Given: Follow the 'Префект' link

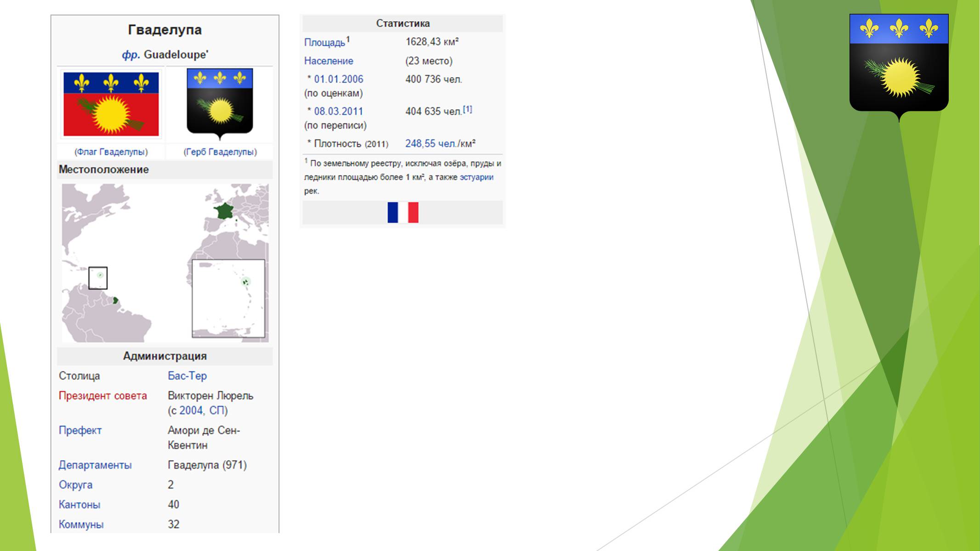Looking at the screenshot, I should point(80,431).
